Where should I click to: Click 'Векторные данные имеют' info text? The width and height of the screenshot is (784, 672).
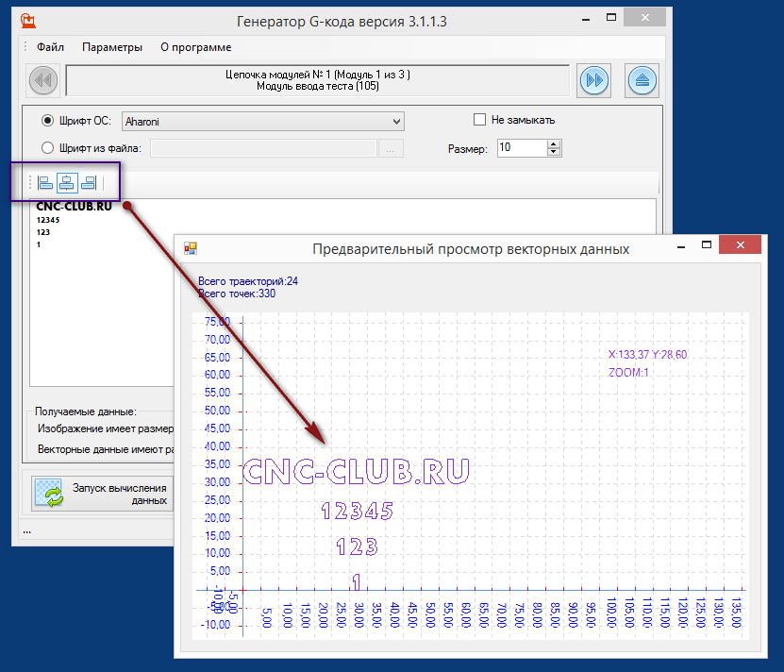pyautogui.click(x=106, y=449)
